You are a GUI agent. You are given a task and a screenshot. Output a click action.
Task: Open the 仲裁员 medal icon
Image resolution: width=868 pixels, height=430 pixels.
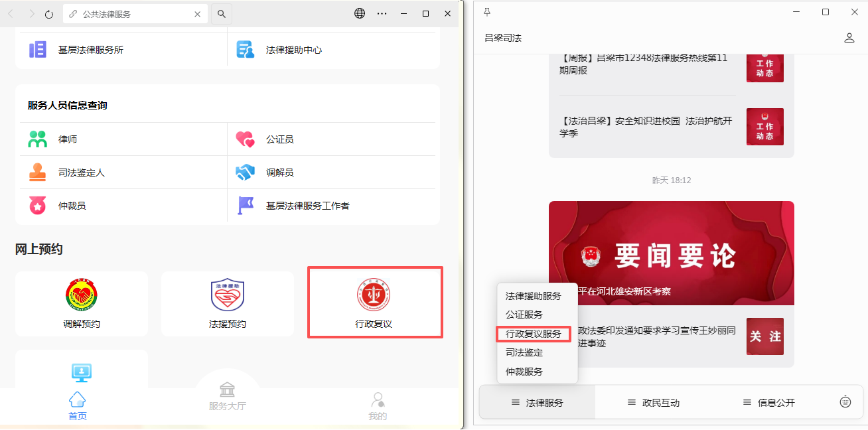point(38,206)
